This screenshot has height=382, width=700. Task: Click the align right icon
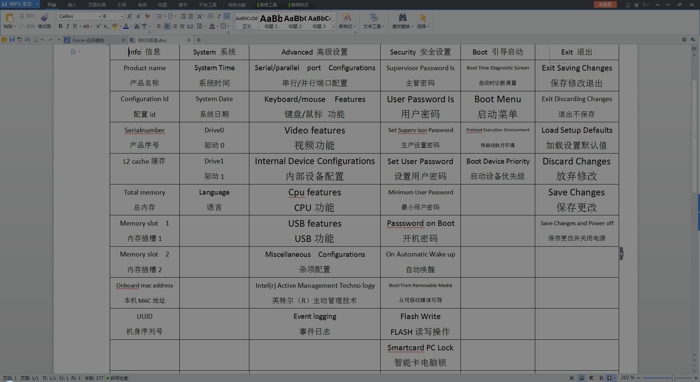point(175,26)
